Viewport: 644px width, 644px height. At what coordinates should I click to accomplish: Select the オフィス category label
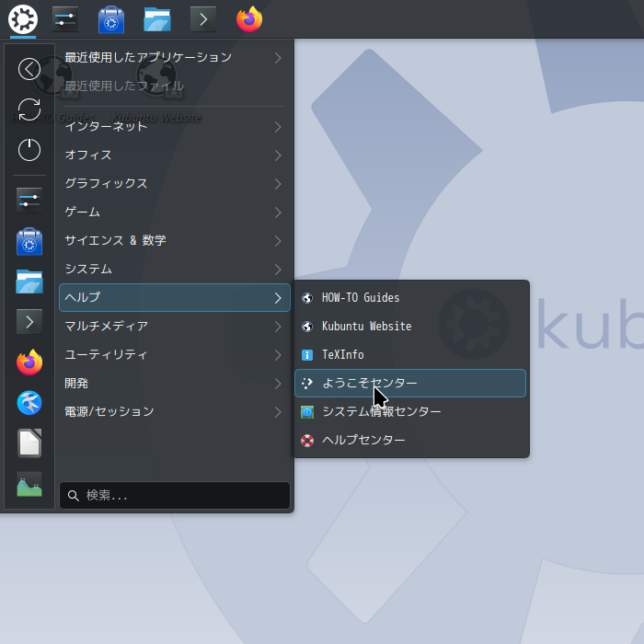pyautogui.click(x=88, y=155)
